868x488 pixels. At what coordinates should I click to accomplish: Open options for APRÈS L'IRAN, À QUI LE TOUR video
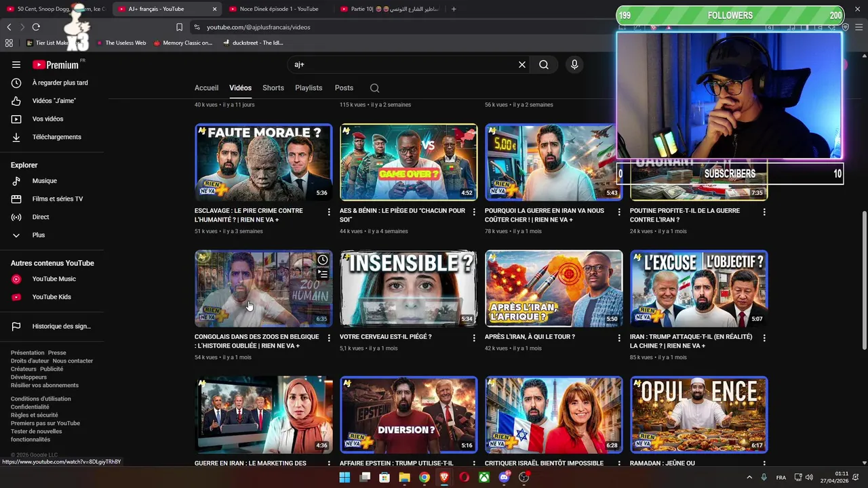click(619, 338)
